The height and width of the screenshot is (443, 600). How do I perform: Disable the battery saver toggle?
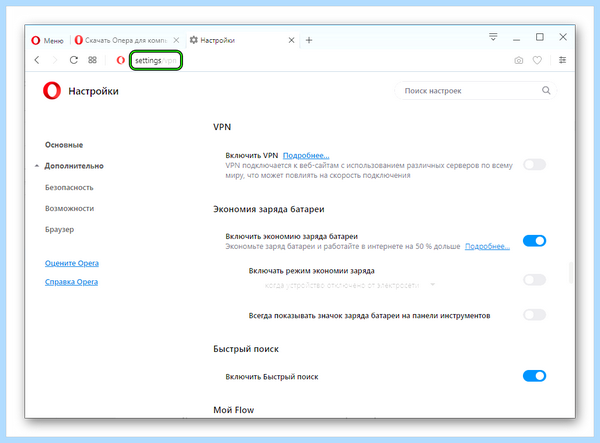[x=535, y=241]
